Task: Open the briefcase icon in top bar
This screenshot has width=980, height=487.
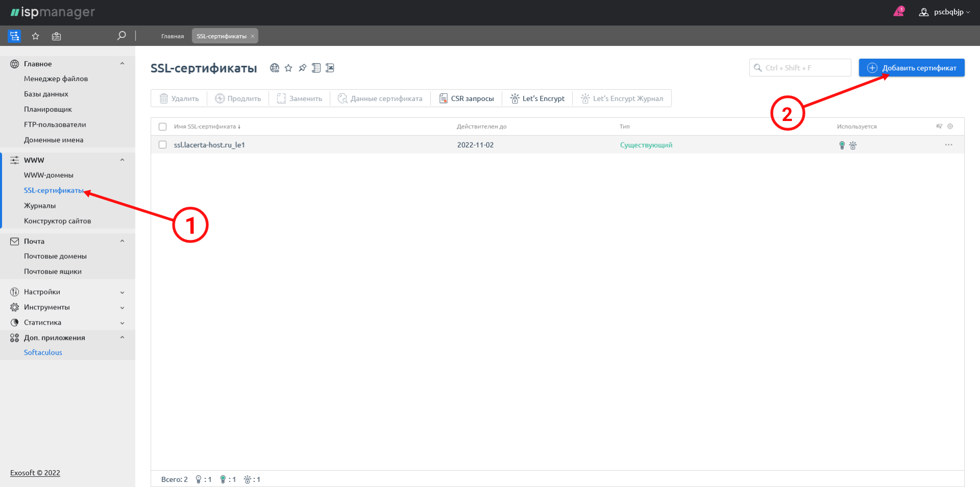Action: point(56,36)
